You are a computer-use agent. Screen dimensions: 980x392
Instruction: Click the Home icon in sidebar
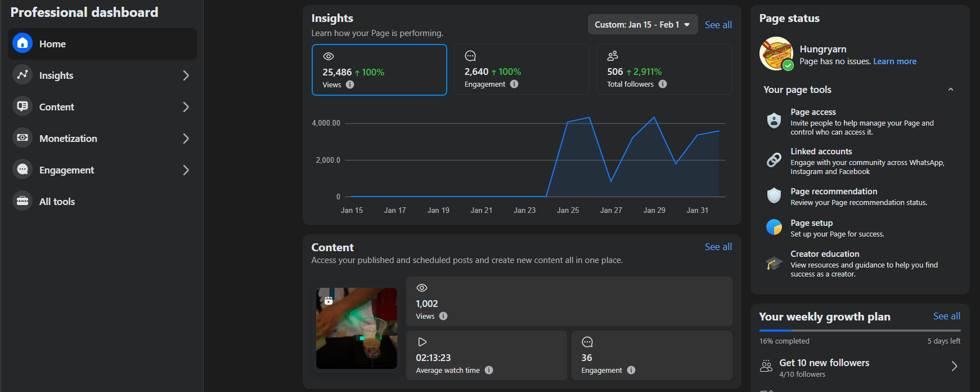tap(23, 43)
